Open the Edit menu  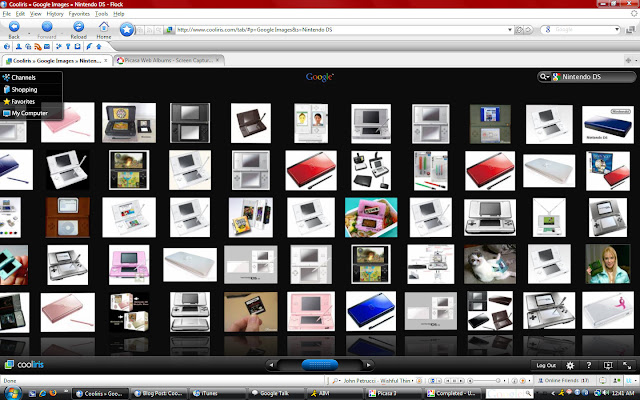20,13
